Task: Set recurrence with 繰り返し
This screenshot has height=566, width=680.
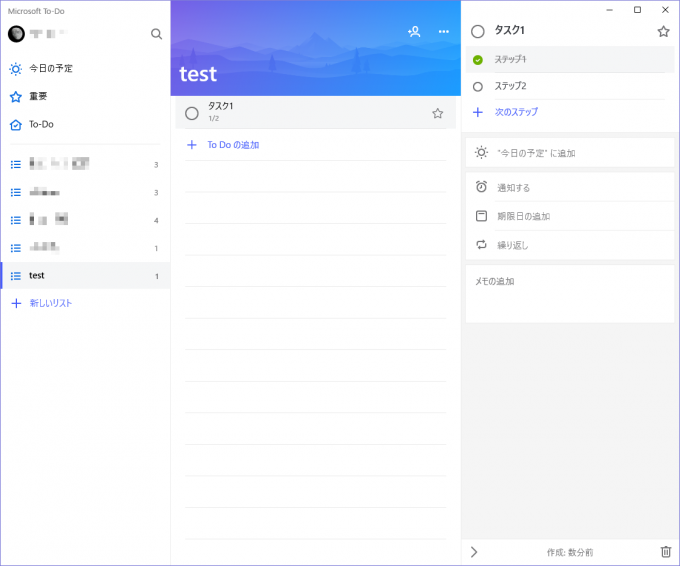Action: point(569,245)
